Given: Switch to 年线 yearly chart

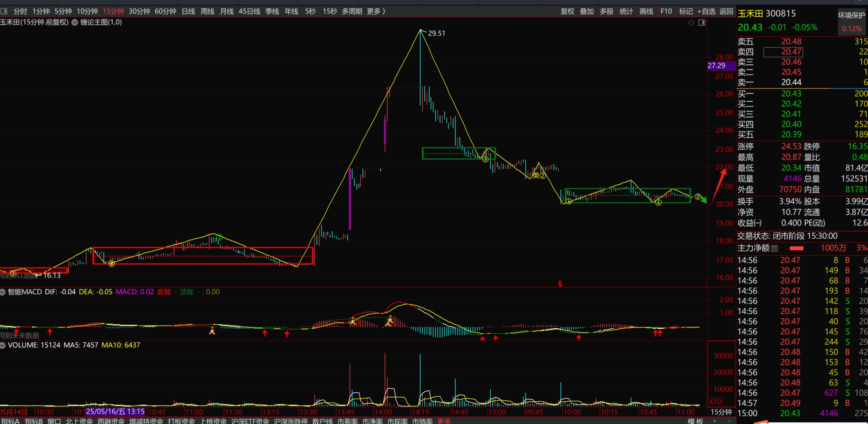Looking at the screenshot, I should 291,11.
